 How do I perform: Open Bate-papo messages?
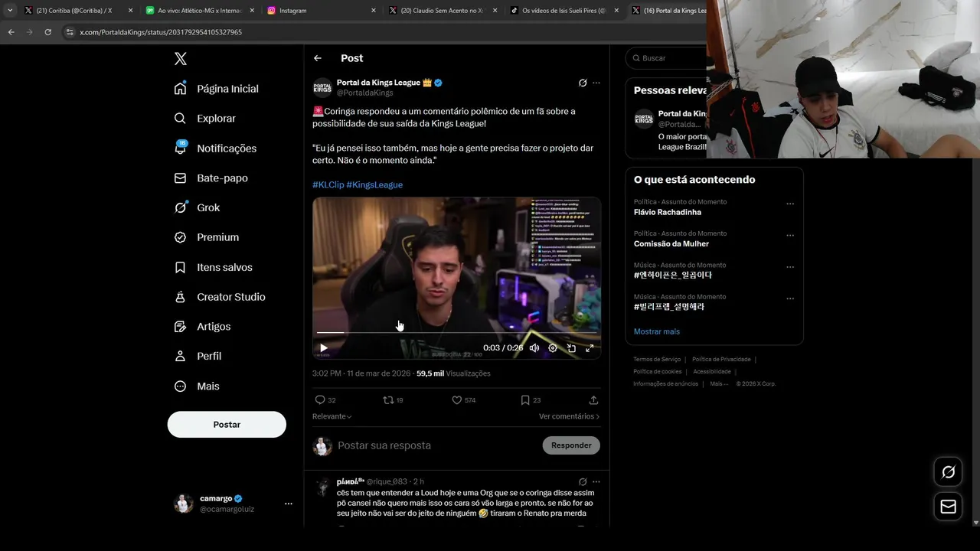click(x=211, y=178)
